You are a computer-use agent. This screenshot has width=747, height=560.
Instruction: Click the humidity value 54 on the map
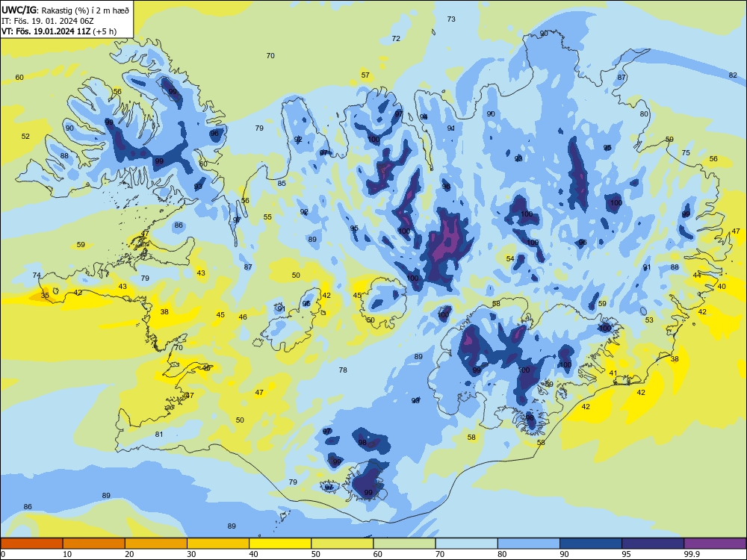[510, 258]
